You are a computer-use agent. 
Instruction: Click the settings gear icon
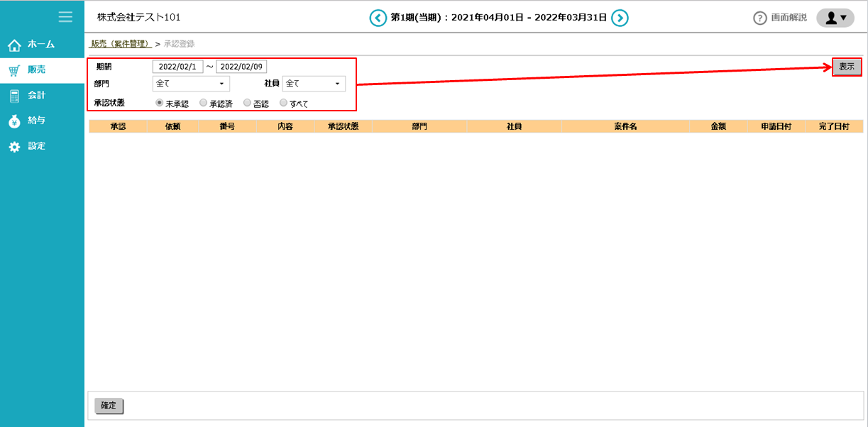14,147
